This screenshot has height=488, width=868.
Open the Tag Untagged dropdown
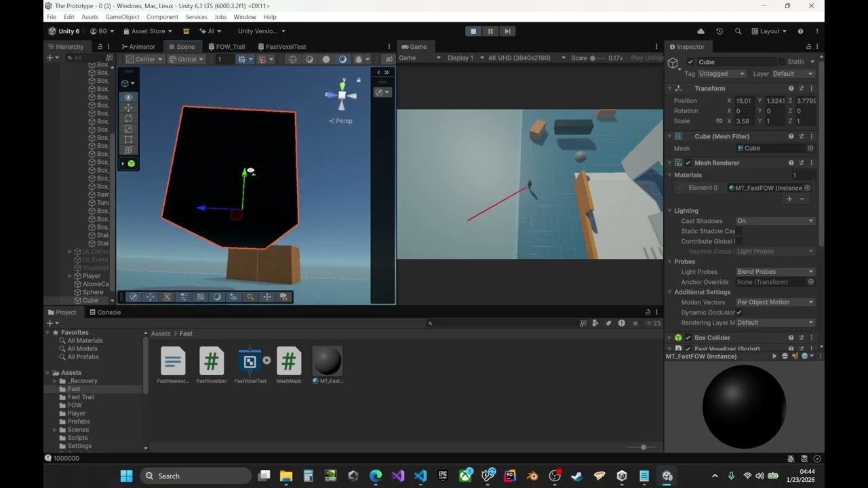[722, 73]
